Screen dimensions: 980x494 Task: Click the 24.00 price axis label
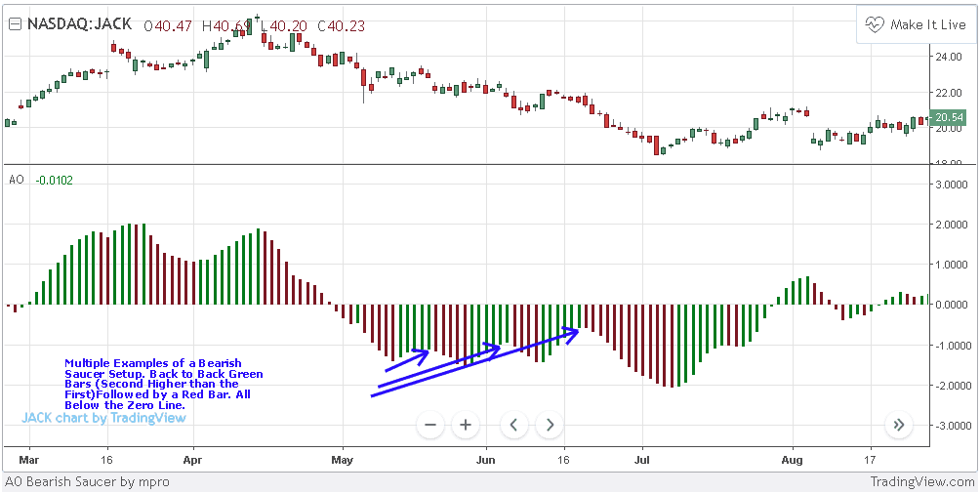click(x=949, y=57)
